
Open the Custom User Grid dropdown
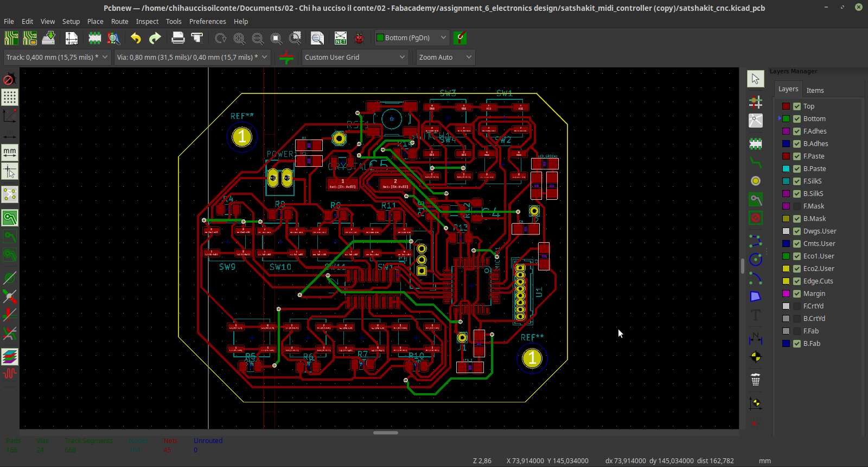click(355, 57)
